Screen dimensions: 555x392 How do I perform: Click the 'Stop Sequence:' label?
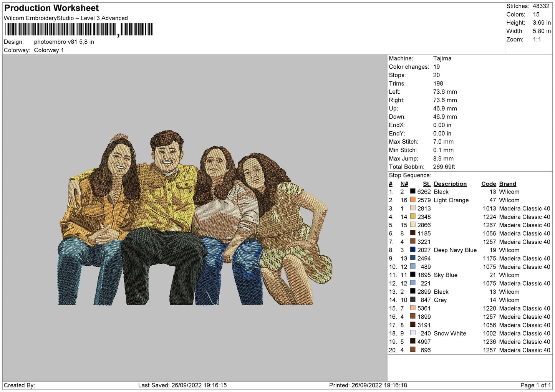coord(410,175)
